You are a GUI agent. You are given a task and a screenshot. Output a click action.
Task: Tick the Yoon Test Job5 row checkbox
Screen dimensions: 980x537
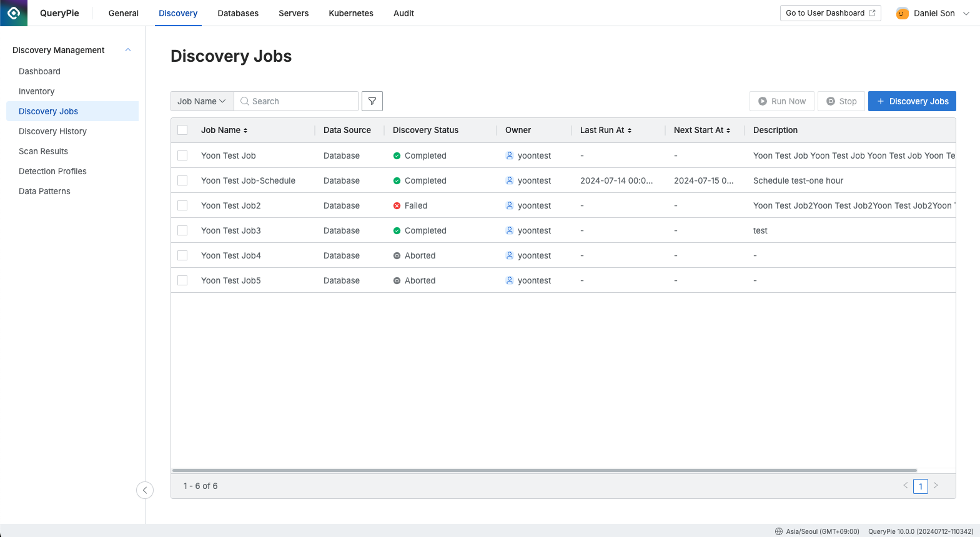click(182, 280)
